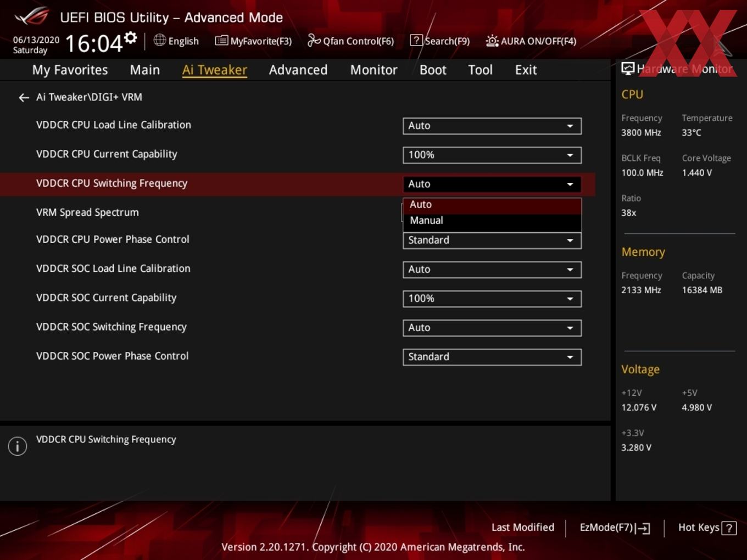
Task: Switch to the Tool tab
Action: 480,70
